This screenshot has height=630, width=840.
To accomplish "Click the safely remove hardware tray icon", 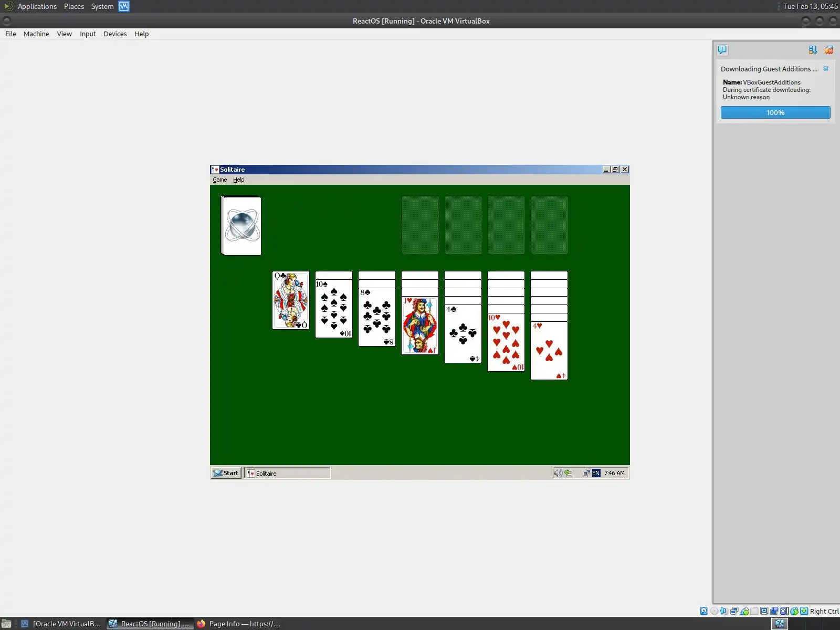I will pyautogui.click(x=568, y=473).
